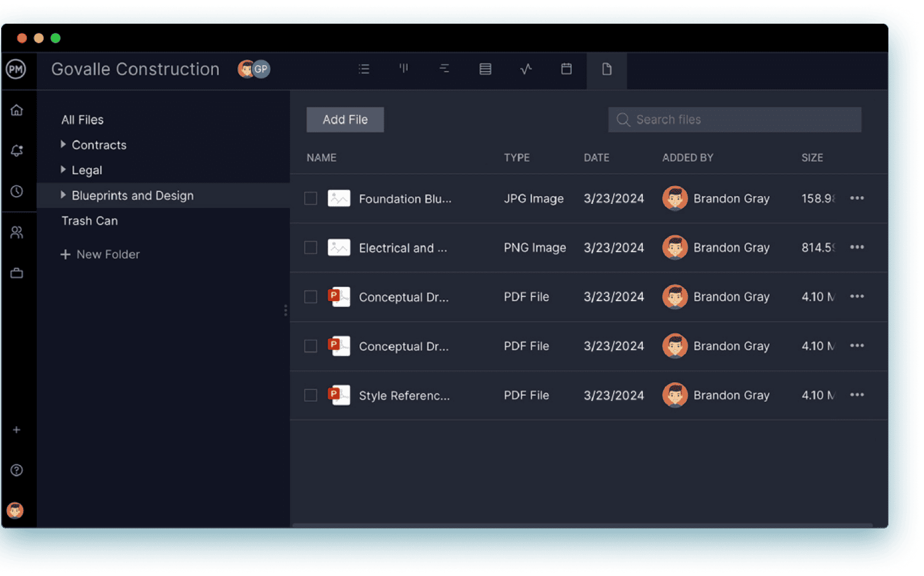
Task: Collapse the Blueprints and Design folder
Action: click(65, 195)
